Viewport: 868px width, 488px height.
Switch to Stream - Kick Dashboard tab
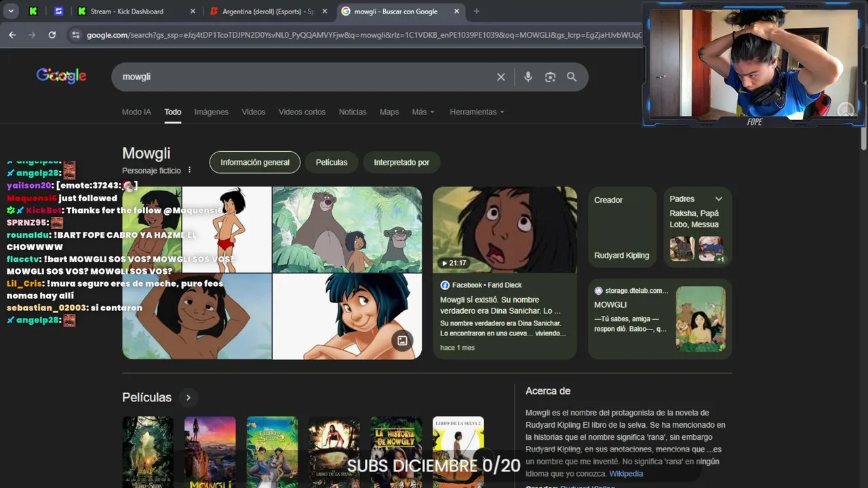(x=136, y=12)
